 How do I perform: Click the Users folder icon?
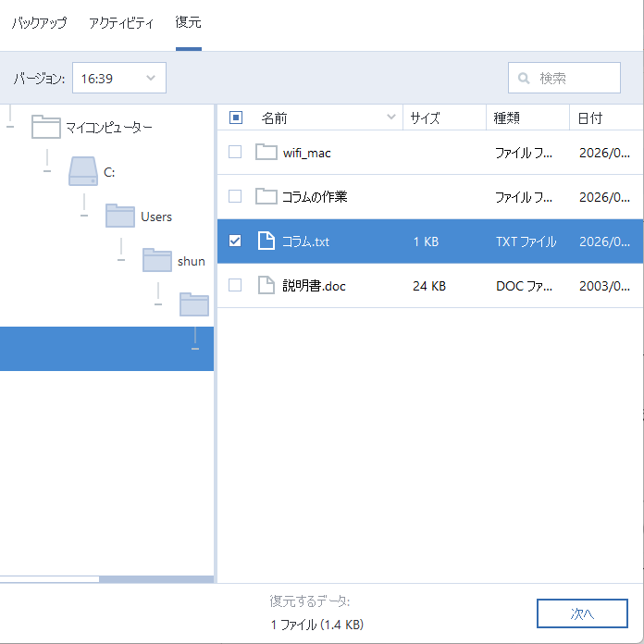pos(120,216)
